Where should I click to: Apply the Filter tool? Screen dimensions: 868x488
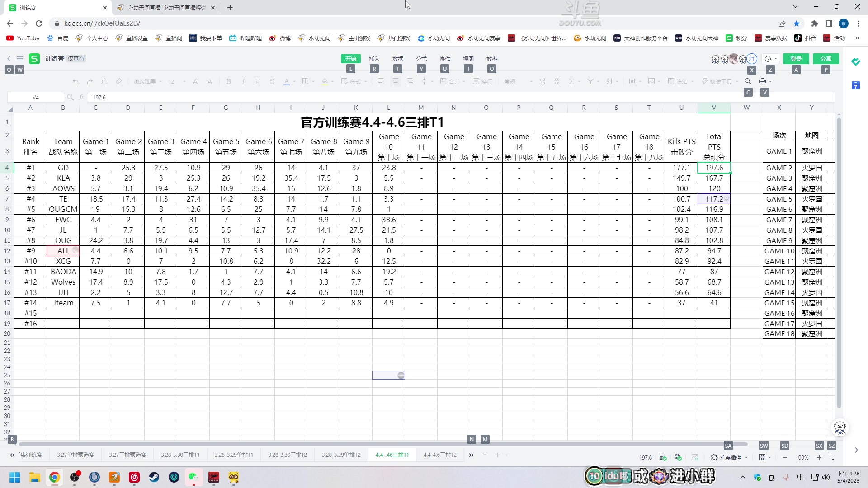coord(590,81)
